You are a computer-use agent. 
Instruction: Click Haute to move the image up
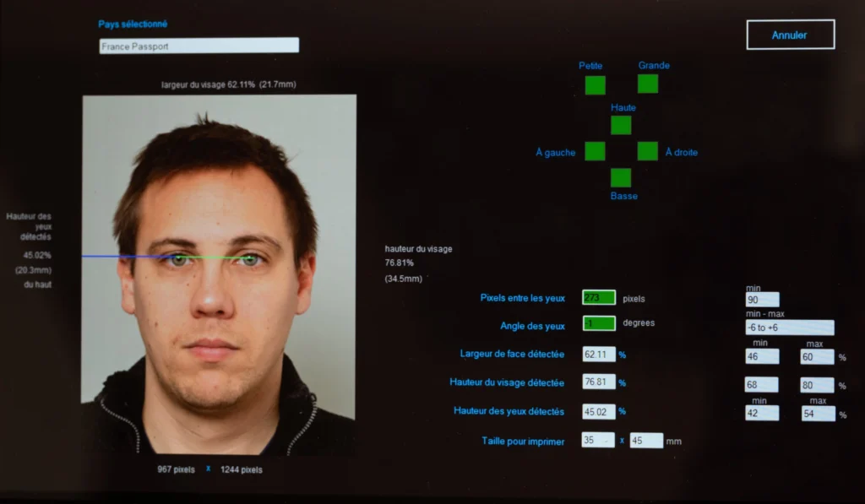621,124
